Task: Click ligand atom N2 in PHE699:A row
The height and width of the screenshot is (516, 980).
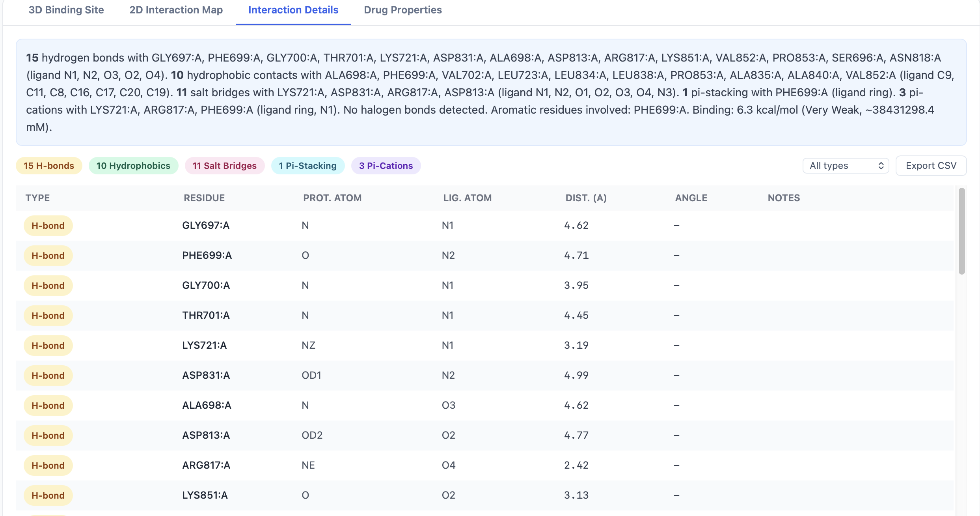Action: [448, 256]
